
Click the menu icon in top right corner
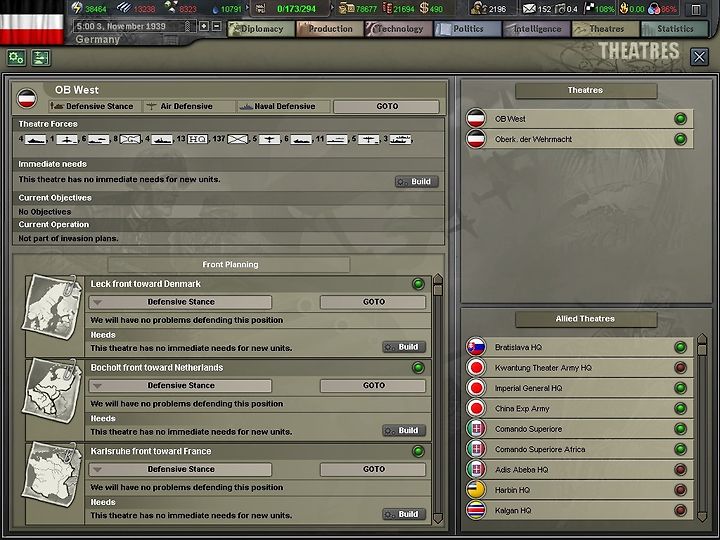[696, 9]
